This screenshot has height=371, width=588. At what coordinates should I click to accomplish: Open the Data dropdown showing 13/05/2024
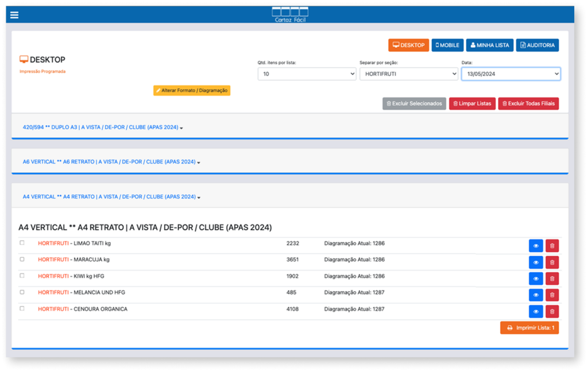pyautogui.click(x=510, y=74)
